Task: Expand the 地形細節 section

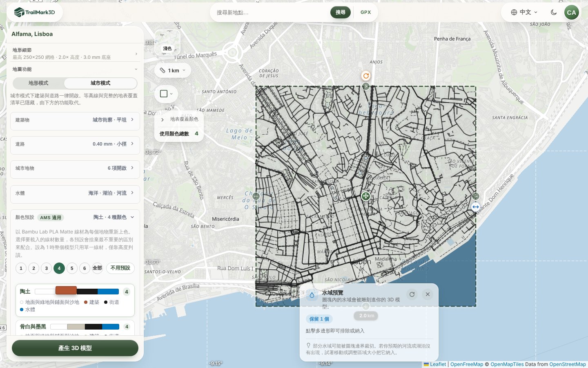Action: (x=75, y=53)
